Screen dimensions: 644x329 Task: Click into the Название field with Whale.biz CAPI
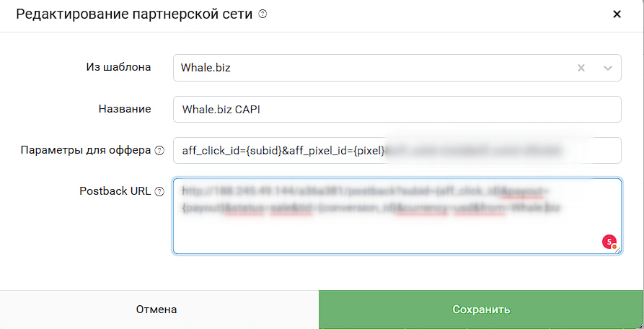pos(397,109)
